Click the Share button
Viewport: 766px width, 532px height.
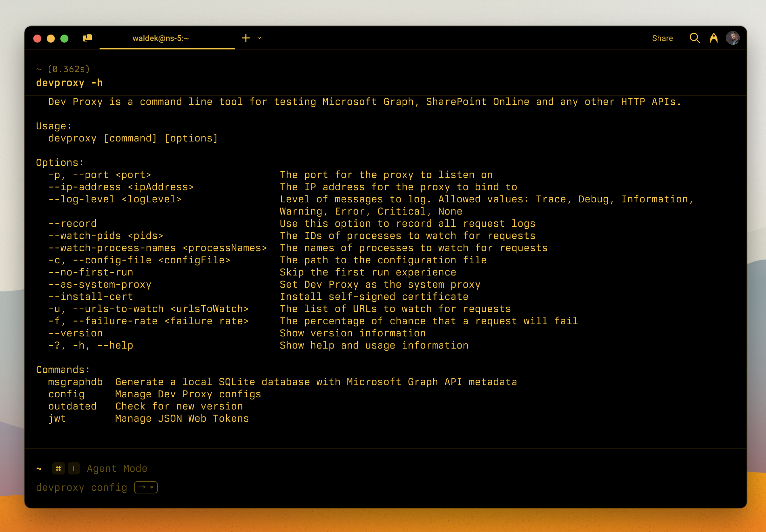tap(662, 38)
